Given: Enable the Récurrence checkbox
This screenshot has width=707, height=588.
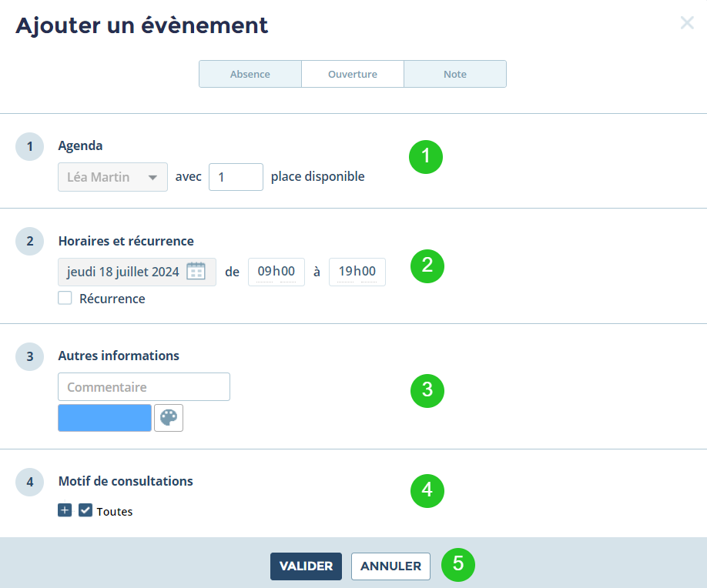Looking at the screenshot, I should [65, 298].
